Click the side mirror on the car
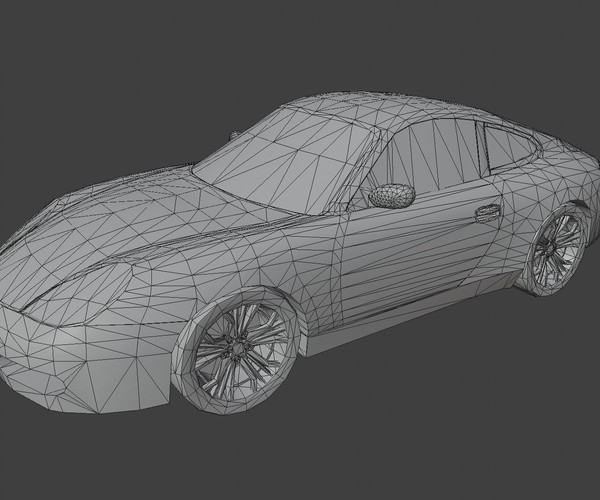The height and width of the screenshot is (500, 600). click(x=392, y=195)
